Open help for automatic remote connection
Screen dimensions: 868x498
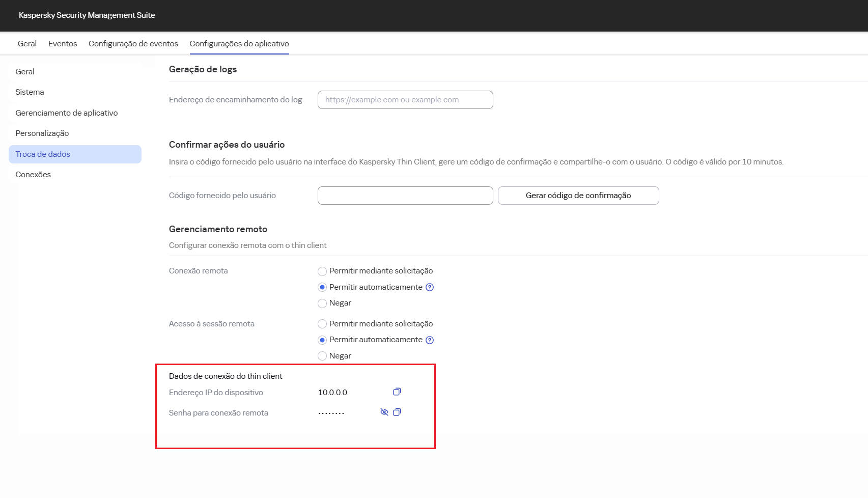(x=429, y=287)
